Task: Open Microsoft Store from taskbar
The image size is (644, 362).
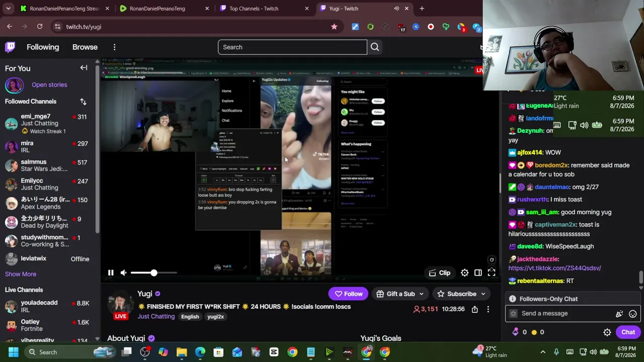Action: click(x=218, y=352)
